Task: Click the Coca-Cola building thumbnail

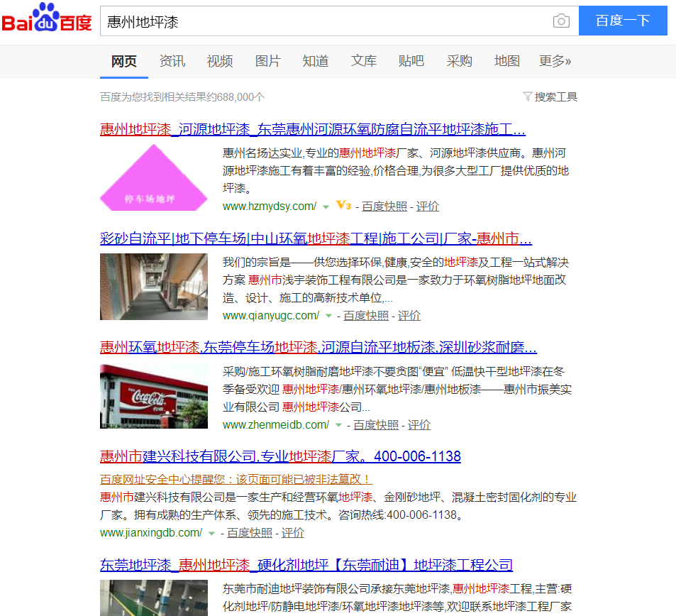Action: [x=154, y=395]
